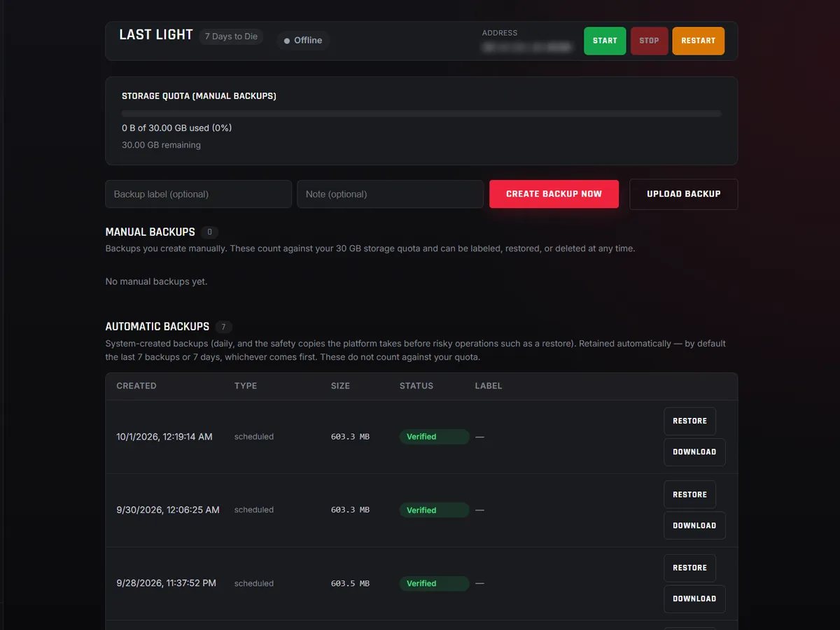Viewport: 840px width, 630px height.
Task: Select the timestamp 9/30/2026, 12:06:25 AM
Action: [x=168, y=510]
